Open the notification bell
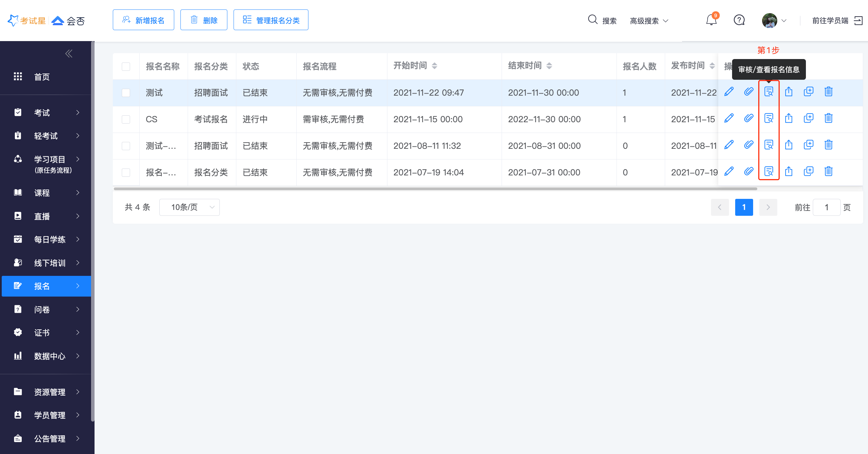868x454 pixels. tap(711, 20)
